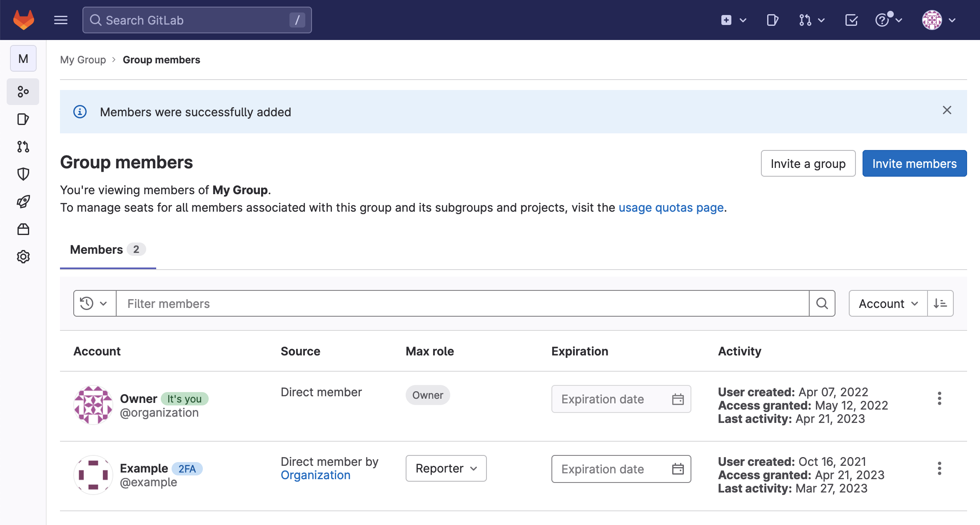Click the Max role column header

click(x=430, y=351)
